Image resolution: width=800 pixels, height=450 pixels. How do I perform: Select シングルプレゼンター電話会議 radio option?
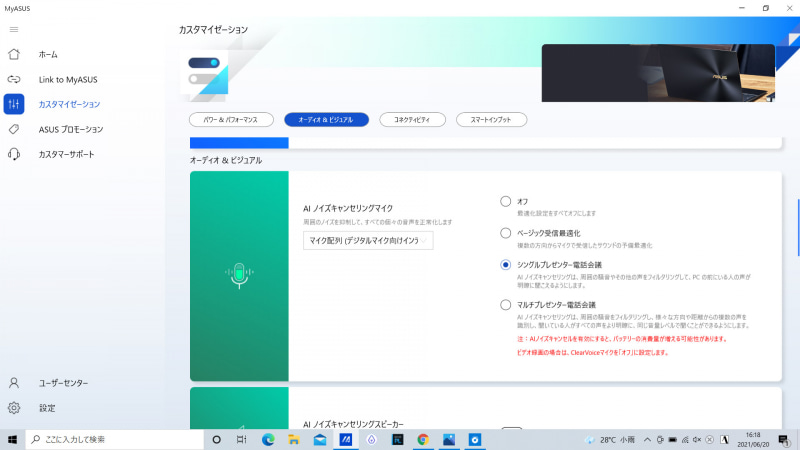505,265
